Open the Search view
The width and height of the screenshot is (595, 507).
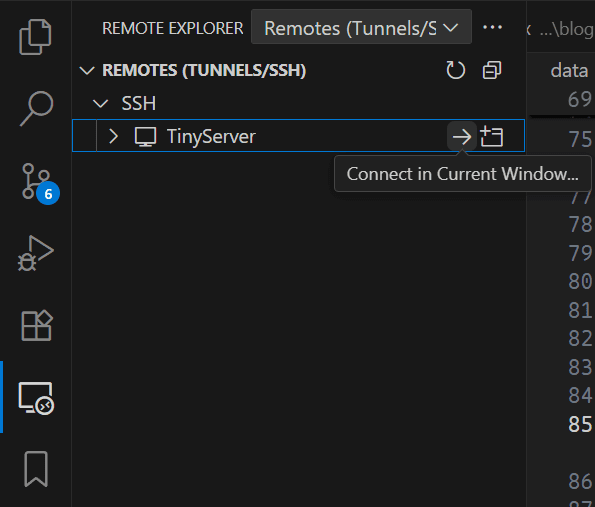[x=36, y=108]
